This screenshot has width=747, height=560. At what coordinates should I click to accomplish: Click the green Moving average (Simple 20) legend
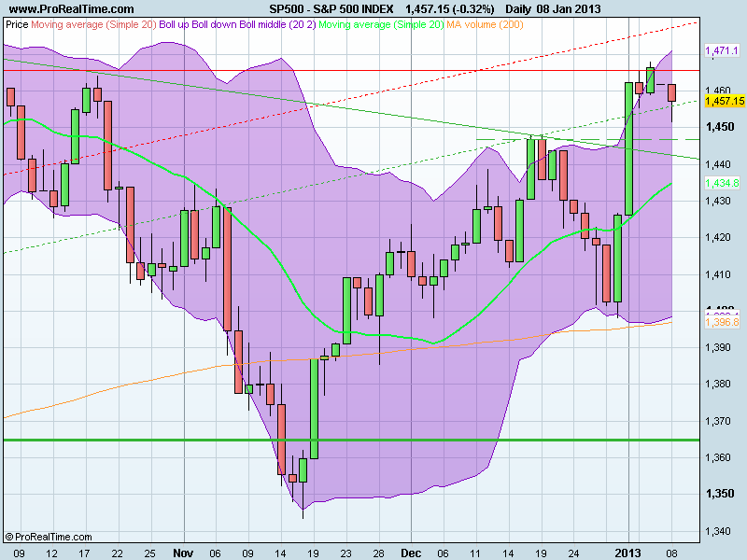[x=381, y=24]
